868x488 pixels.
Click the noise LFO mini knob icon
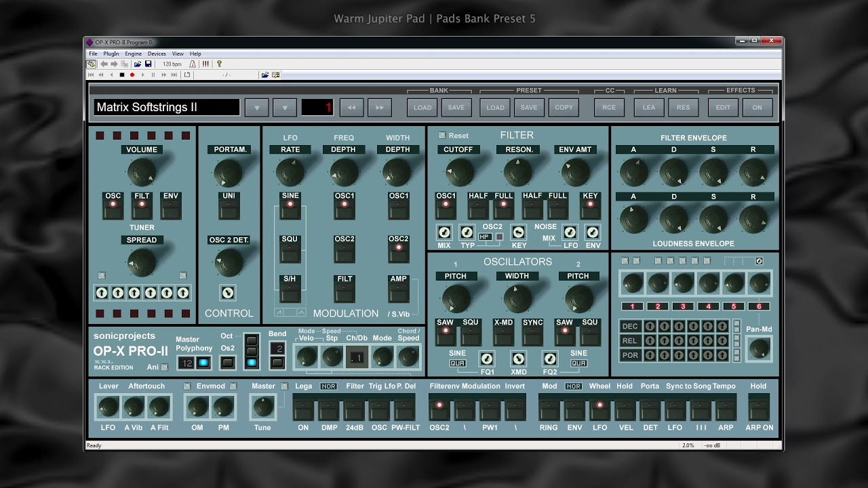[x=570, y=232]
